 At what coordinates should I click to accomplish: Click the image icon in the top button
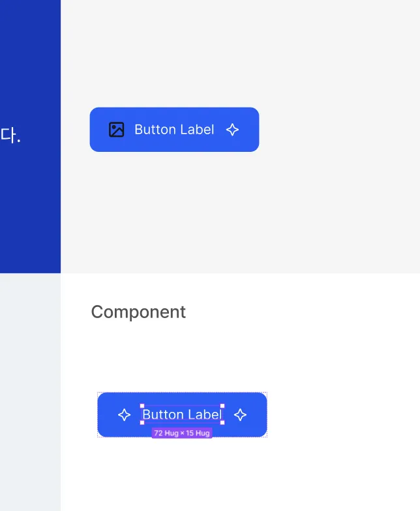[116, 130]
